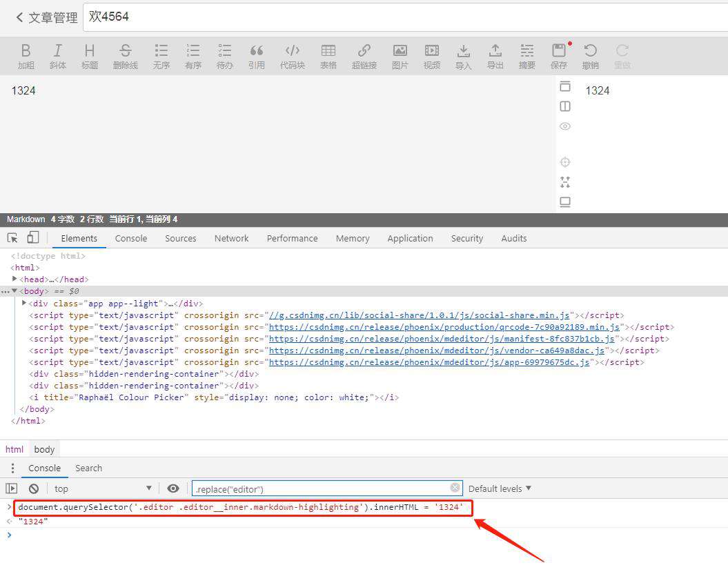This screenshot has height=583, width=728.
Task: Collapse the body element node
Action: coord(14,291)
